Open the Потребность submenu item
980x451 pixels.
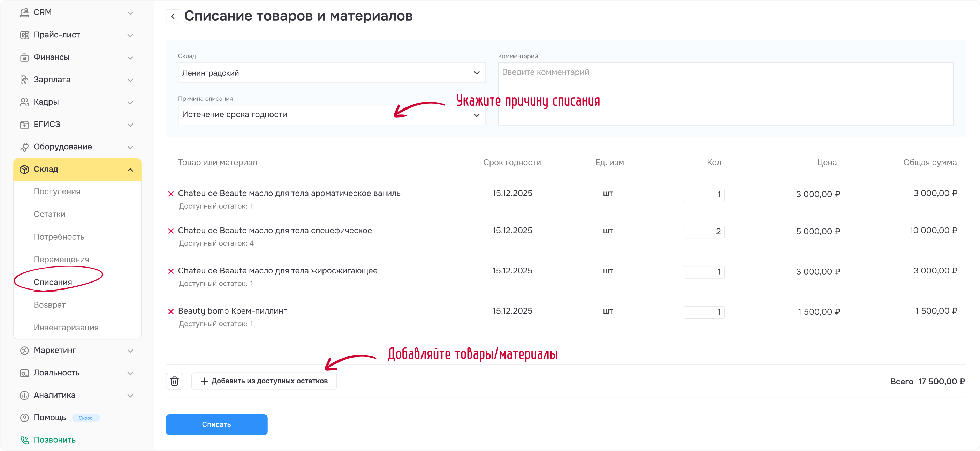(59, 237)
